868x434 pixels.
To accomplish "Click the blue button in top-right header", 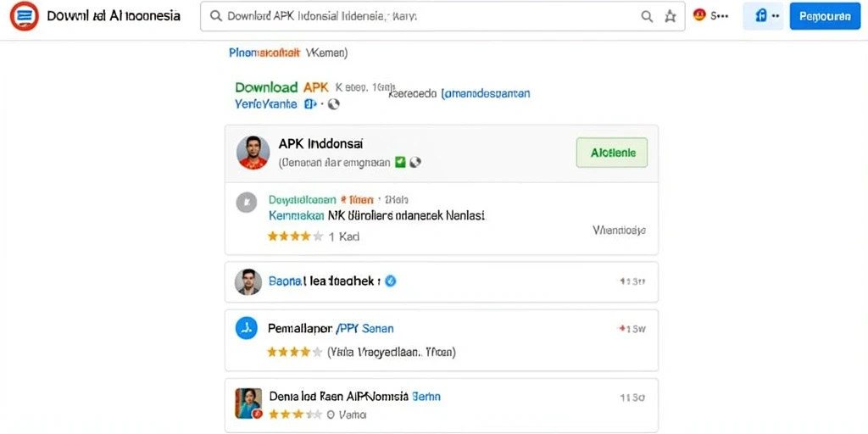I will (825, 16).
